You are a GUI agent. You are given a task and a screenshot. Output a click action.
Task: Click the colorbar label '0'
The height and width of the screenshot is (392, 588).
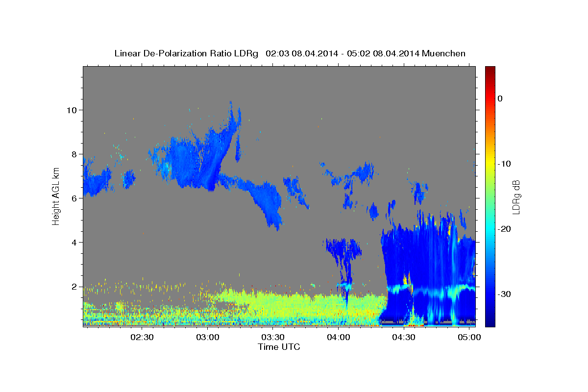(x=500, y=98)
